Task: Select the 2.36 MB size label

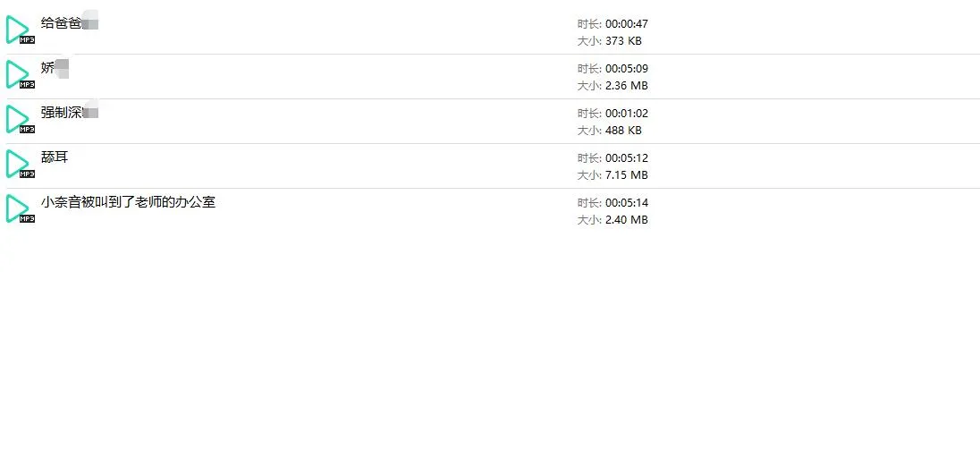Action: [x=626, y=86]
